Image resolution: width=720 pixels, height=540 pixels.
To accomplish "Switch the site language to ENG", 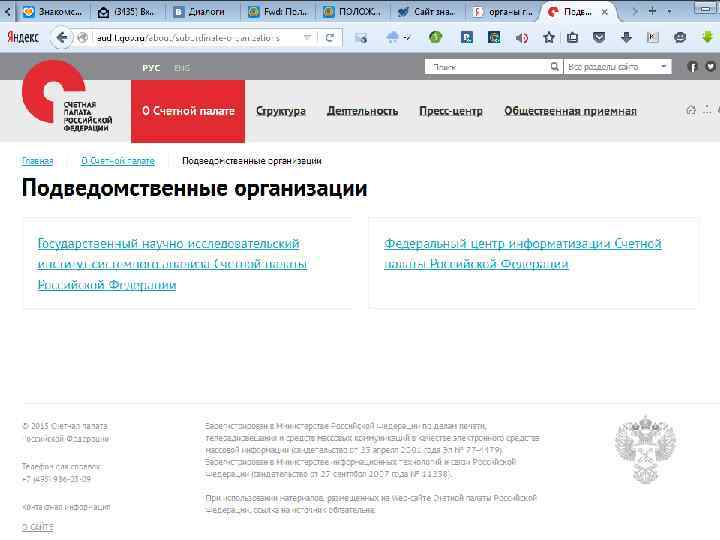I will (x=182, y=68).
